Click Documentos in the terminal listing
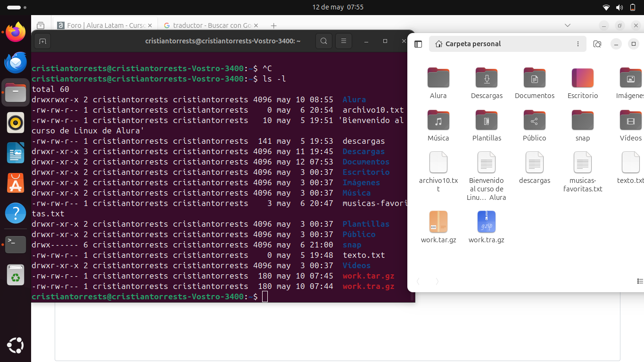644x362 pixels. tap(366, 162)
